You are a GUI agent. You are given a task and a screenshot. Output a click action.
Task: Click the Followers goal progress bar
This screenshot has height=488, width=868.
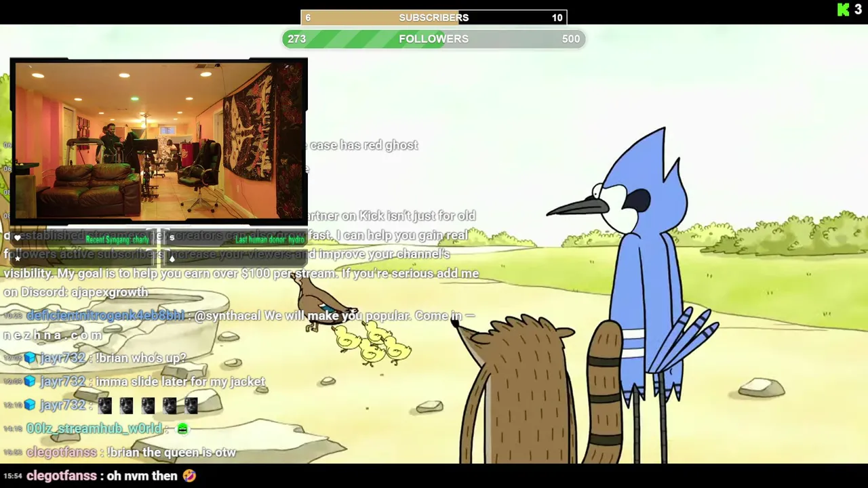point(434,39)
